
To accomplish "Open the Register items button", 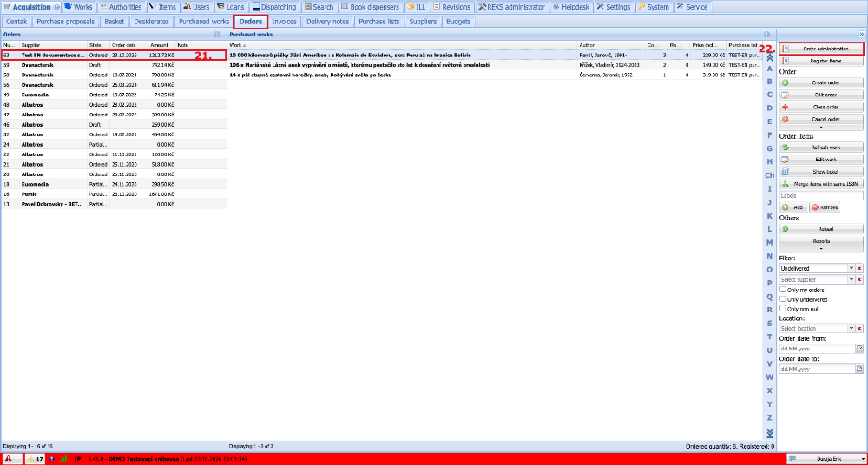I will 821,61.
